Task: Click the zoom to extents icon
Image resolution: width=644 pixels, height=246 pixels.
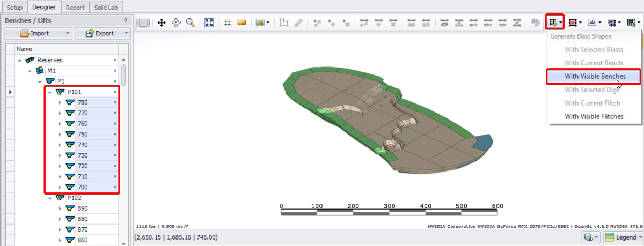Action: coord(209,23)
